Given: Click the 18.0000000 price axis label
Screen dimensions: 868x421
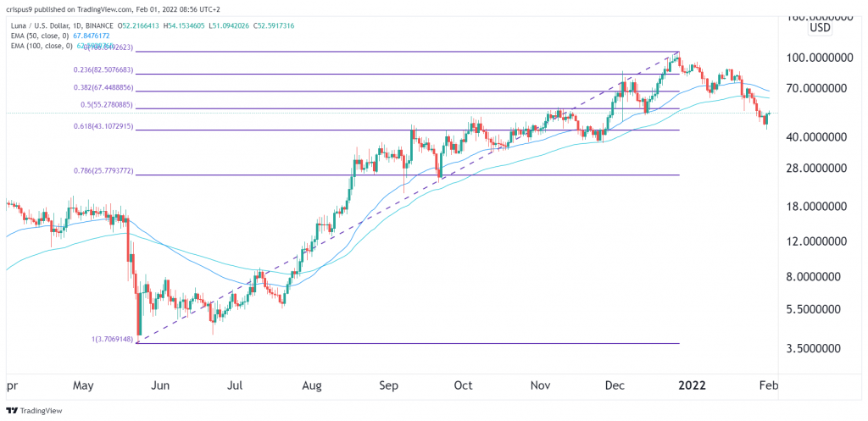Looking at the screenshot, I should [x=818, y=206].
